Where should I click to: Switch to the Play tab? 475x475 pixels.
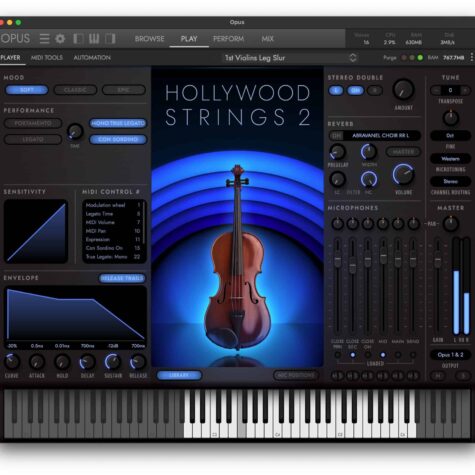pos(189,39)
